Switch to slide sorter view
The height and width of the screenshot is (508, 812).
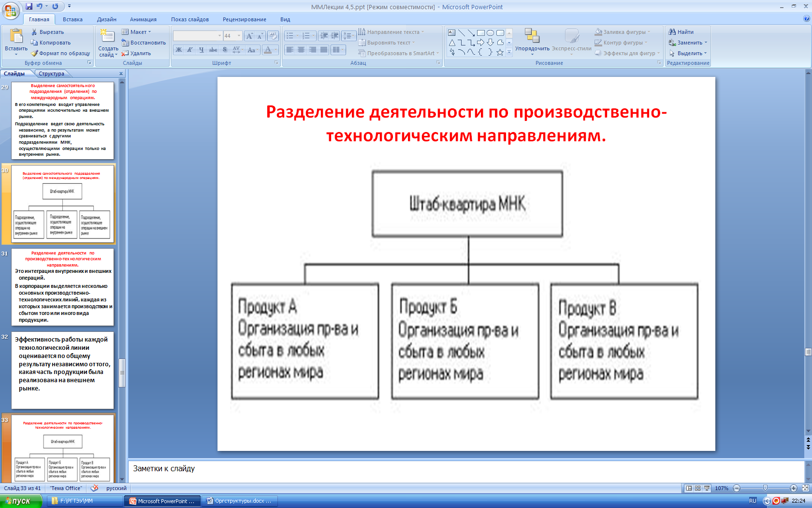697,488
